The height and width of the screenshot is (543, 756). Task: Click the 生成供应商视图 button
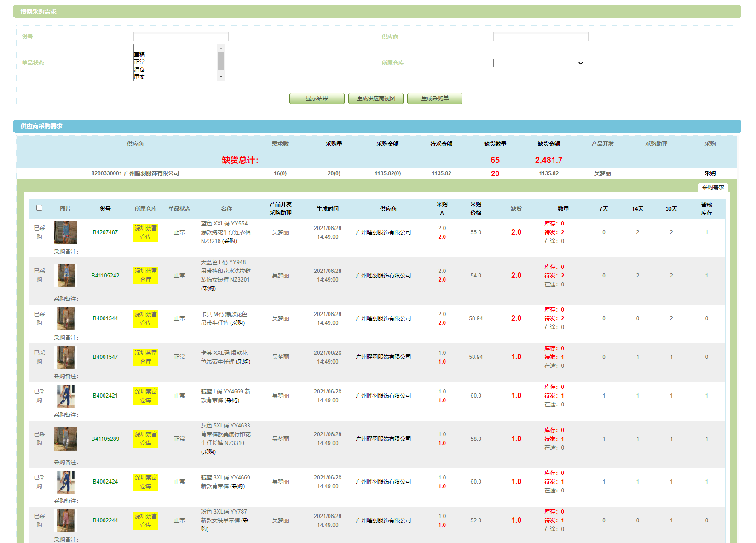375,98
